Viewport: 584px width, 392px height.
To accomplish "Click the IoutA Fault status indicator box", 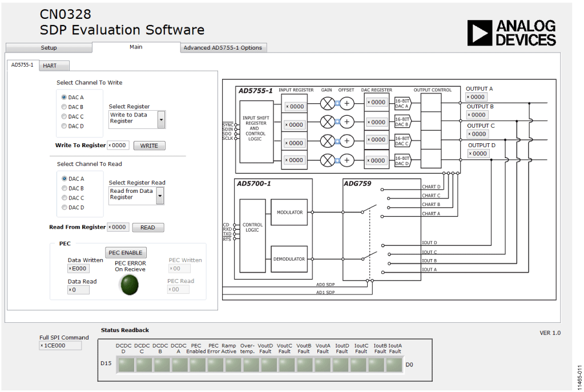I will click(x=394, y=365).
